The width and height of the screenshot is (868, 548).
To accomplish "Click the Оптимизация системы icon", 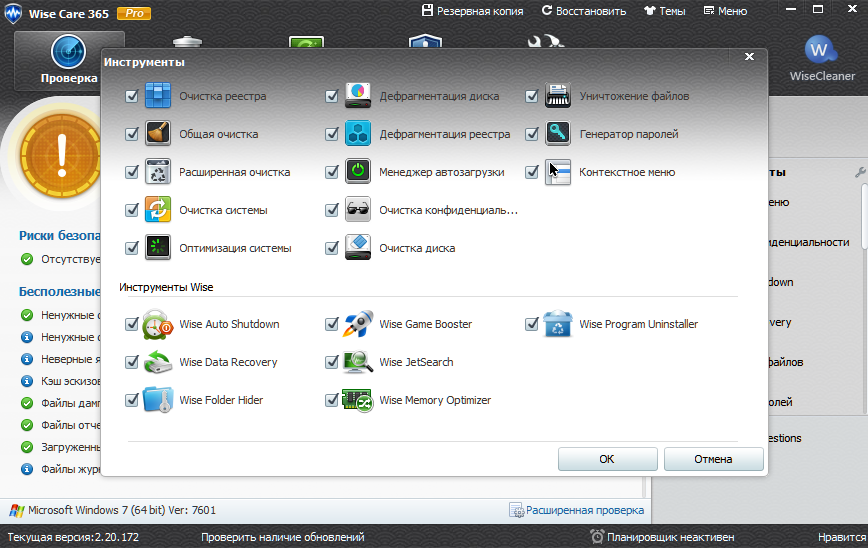I will click(x=158, y=247).
